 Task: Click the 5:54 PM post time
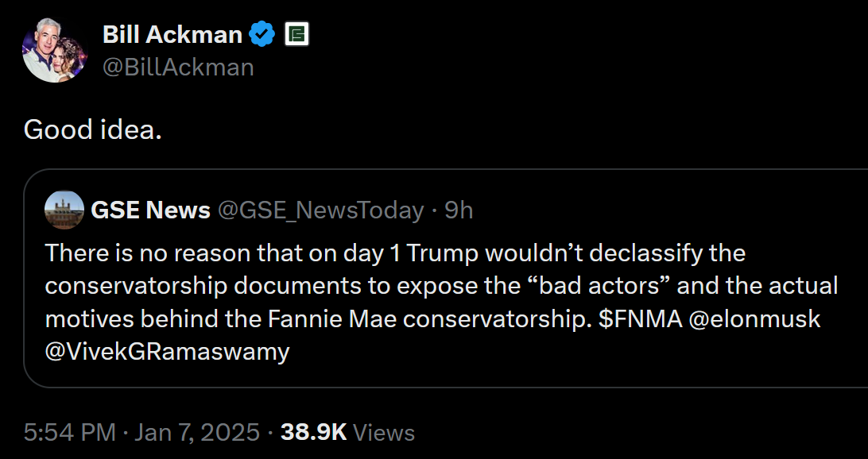(x=70, y=432)
